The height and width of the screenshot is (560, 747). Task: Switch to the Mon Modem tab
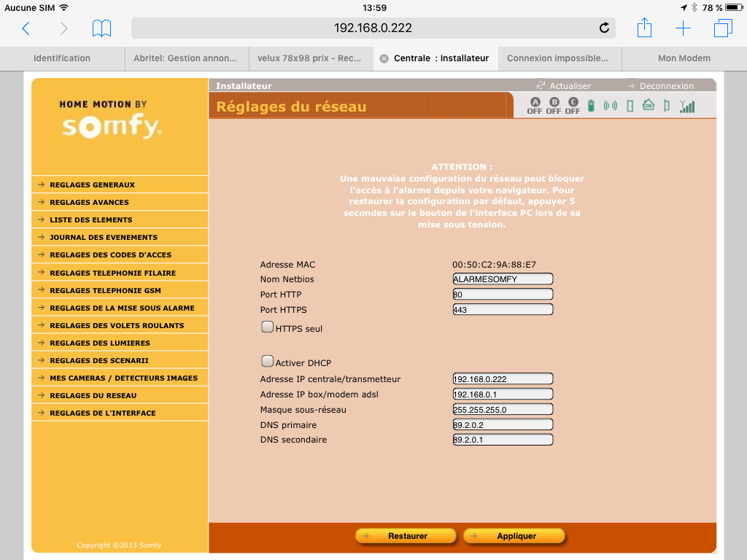pyautogui.click(x=684, y=58)
